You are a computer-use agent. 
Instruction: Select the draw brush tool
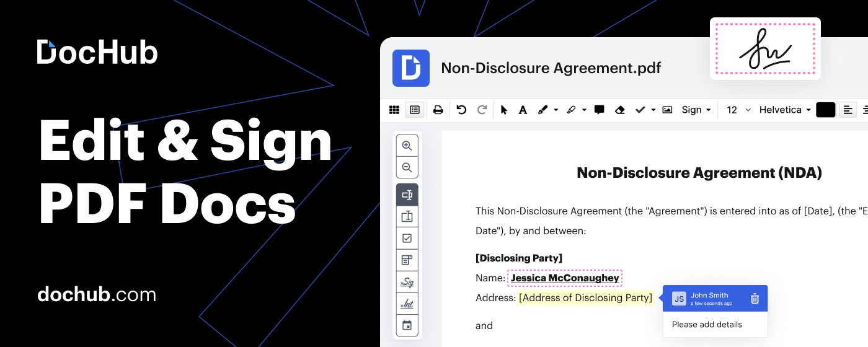point(542,110)
